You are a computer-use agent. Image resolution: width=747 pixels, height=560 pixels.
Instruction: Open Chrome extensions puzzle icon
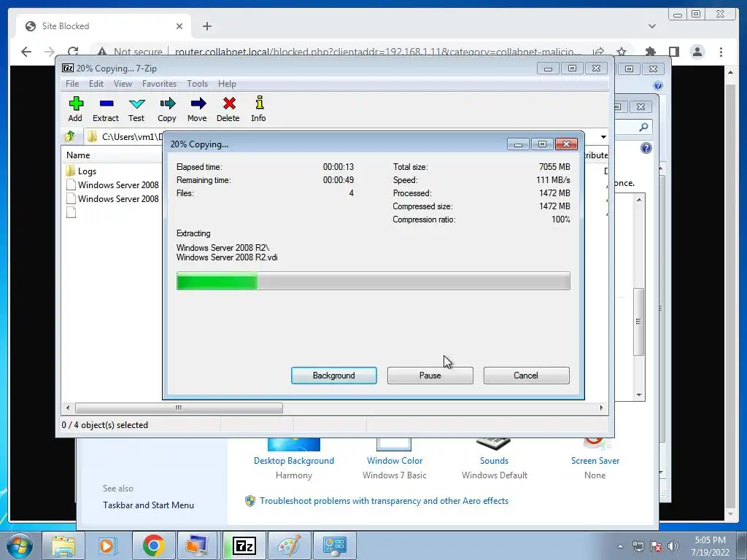pyautogui.click(x=650, y=52)
